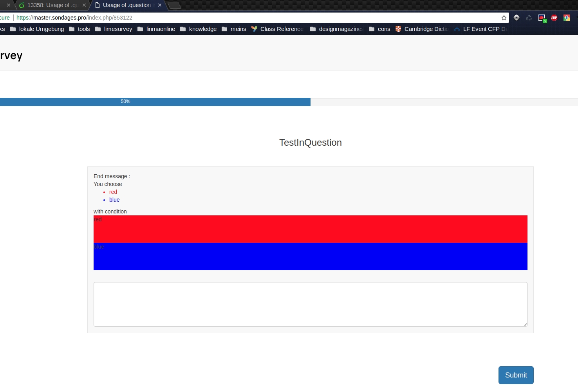The height and width of the screenshot is (392, 578).
Task: Open the 'meins' bookmark folder
Action: [x=234, y=29]
